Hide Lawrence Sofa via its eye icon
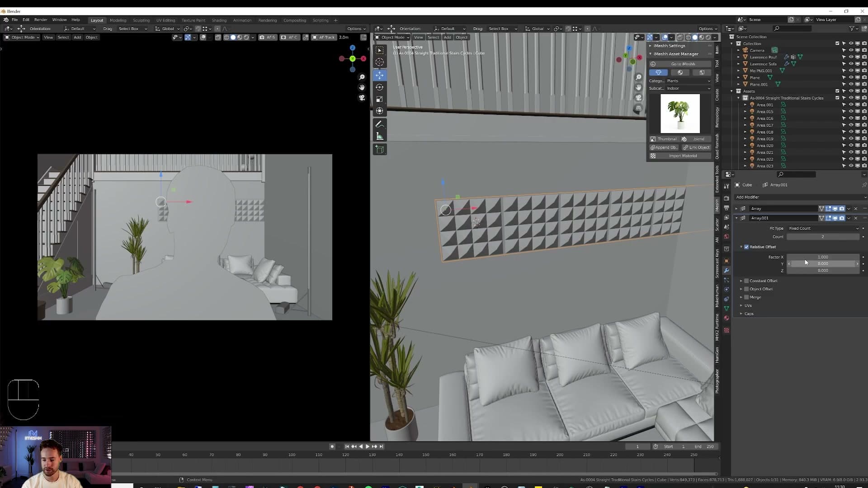868x488 pixels. click(850, 64)
